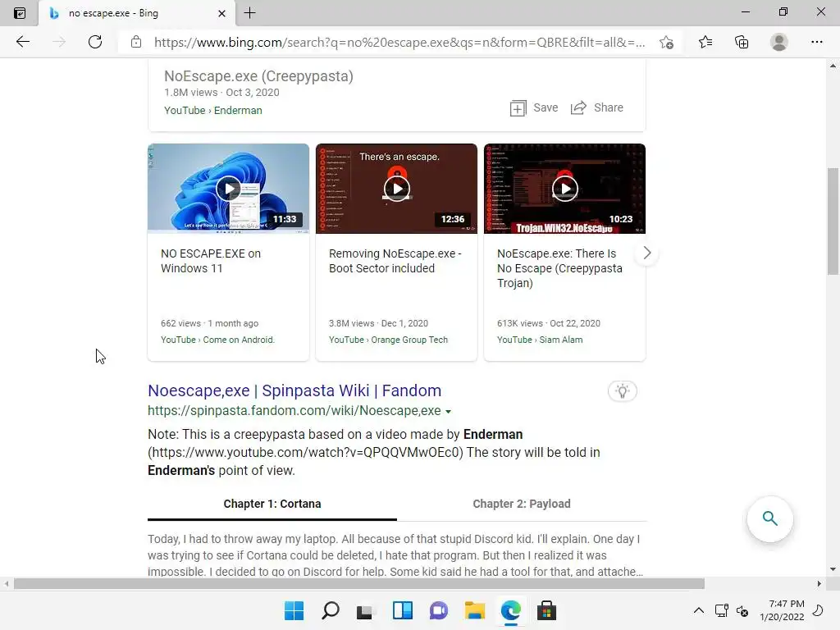Save the NoEscape.exe Creepypasta video
The height and width of the screenshot is (630, 840).
533,107
